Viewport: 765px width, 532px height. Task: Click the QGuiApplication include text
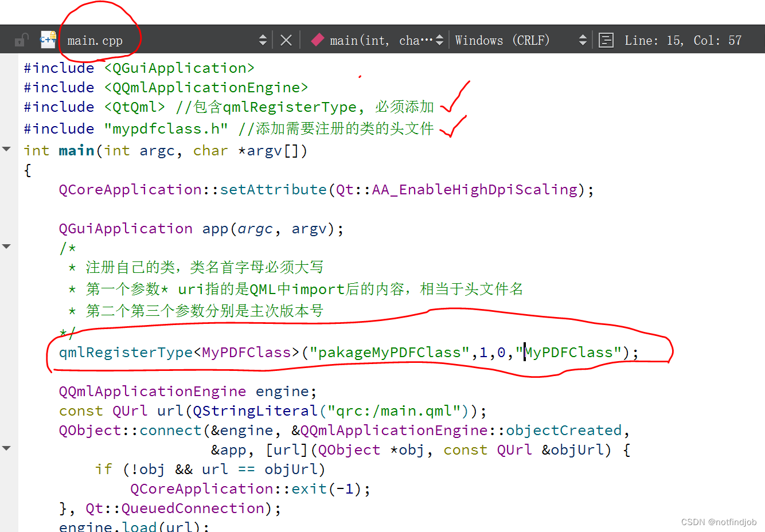(179, 68)
